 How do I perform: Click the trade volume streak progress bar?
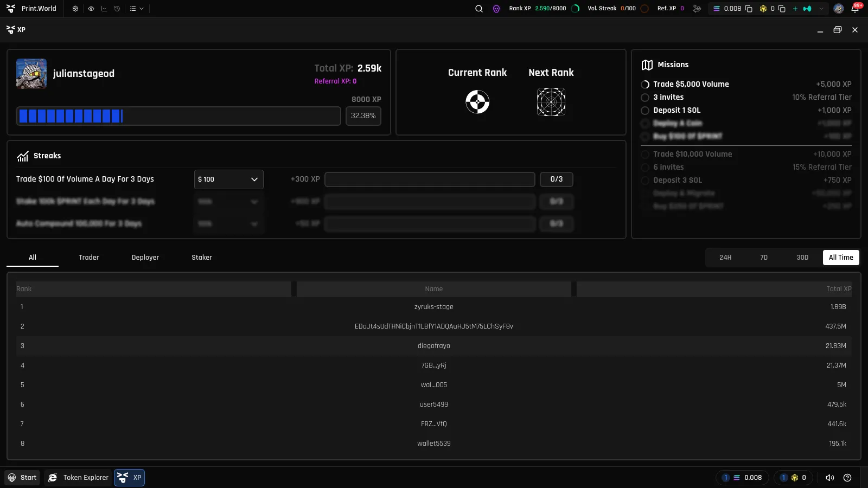(430, 179)
